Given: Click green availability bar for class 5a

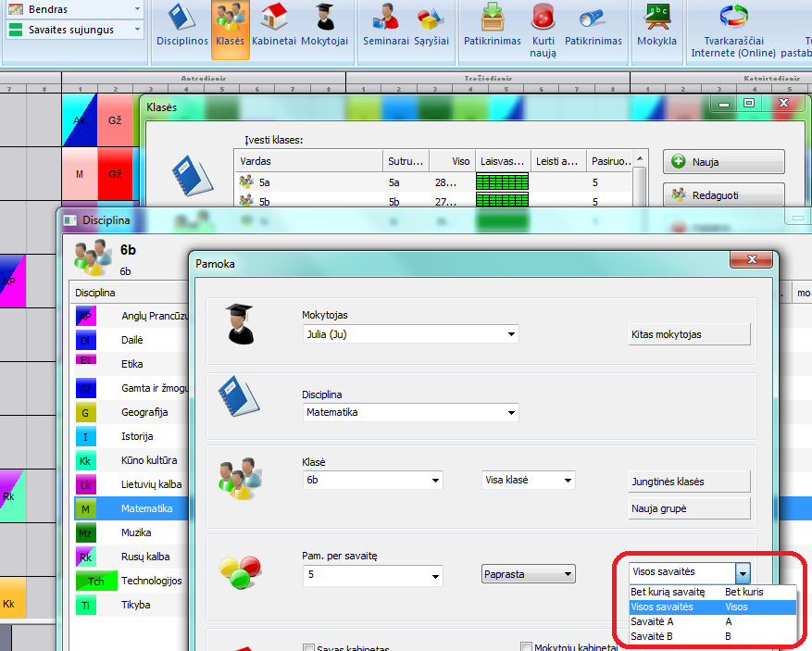Looking at the screenshot, I should [502, 182].
